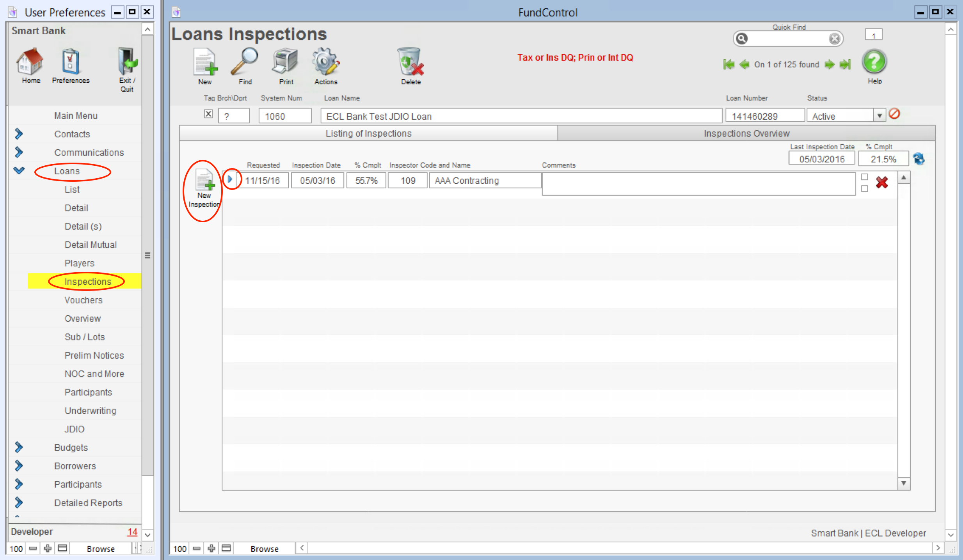Image resolution: width=963 pixels, height=560 pixels.
Task: Click the red 14 link beside Developer
Action: click(132, 532)
